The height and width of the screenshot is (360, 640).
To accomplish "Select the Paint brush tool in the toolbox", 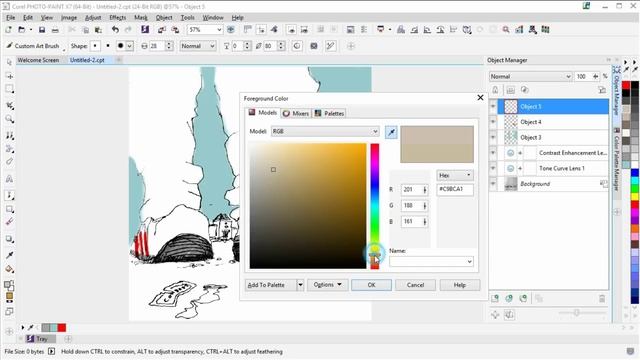I will point(9,196).
